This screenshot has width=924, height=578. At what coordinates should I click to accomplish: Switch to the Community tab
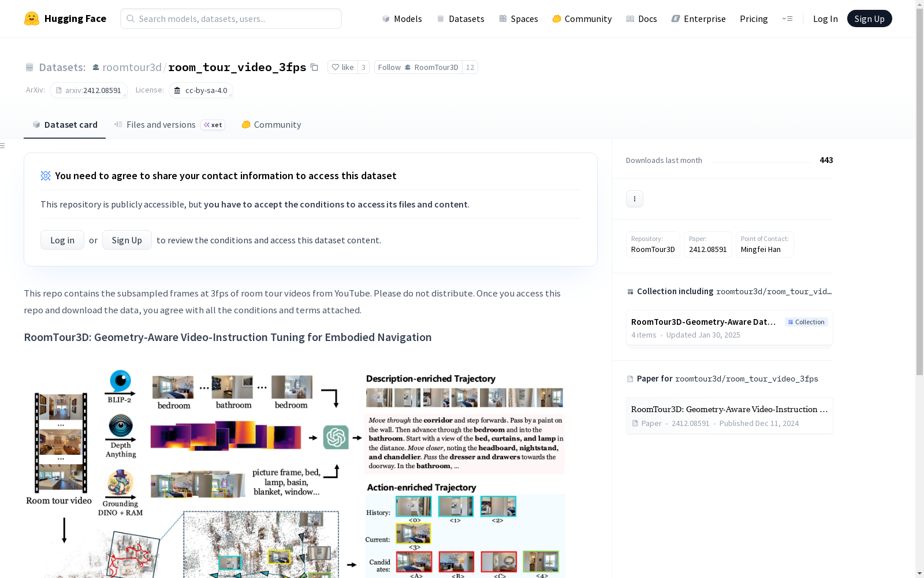tap(271, 125)
